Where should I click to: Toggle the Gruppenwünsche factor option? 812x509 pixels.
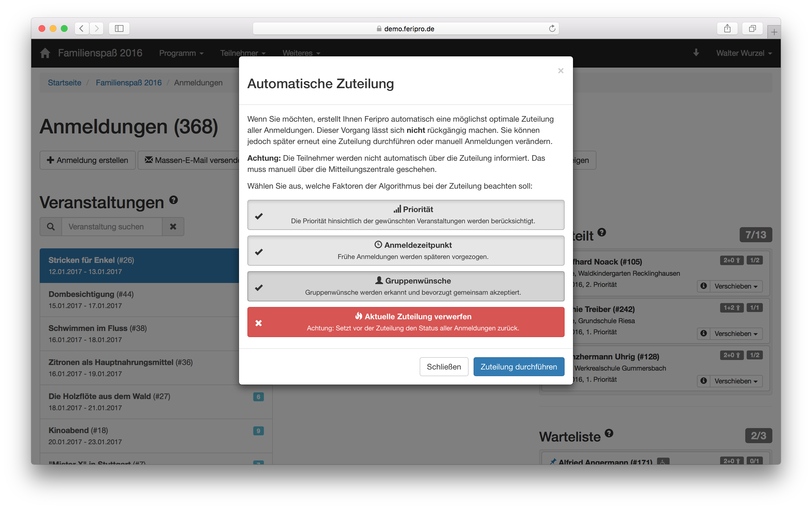click(x=405, y=286)
